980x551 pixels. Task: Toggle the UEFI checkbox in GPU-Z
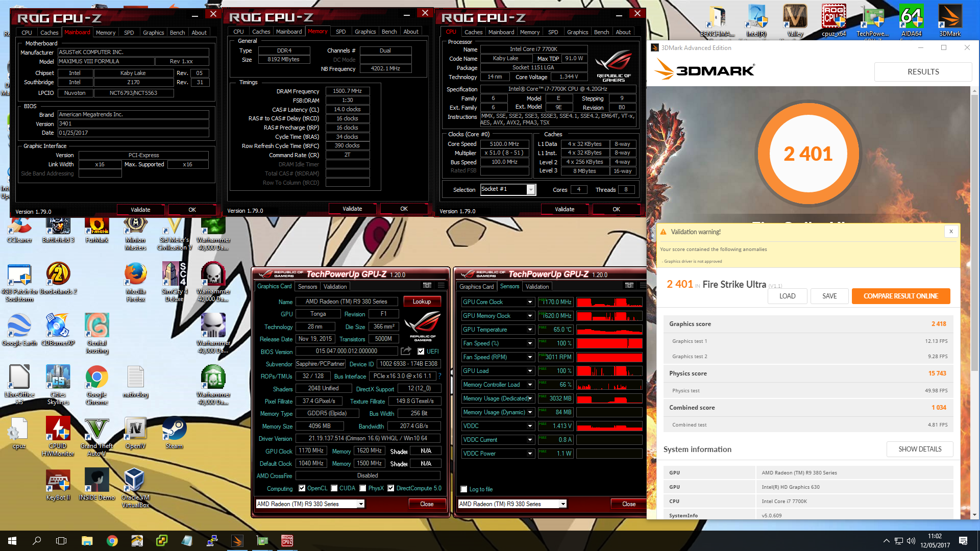click(421, 352)
